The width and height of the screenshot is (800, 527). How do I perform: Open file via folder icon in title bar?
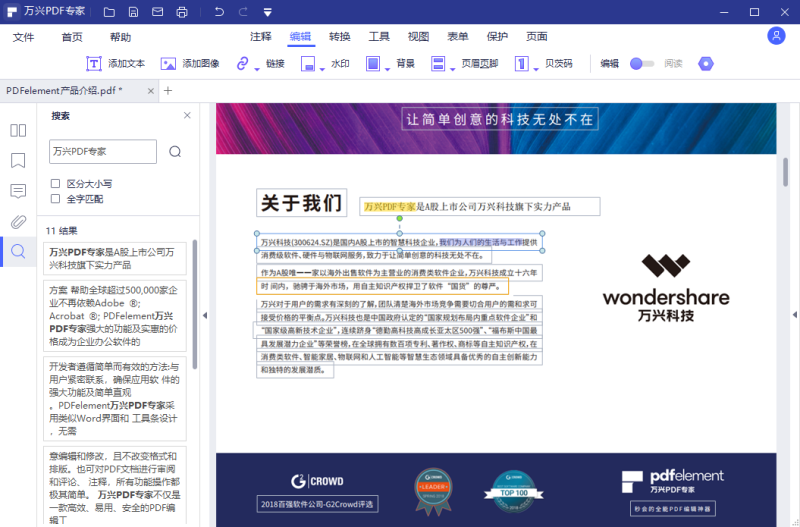pyautogui.click(x=109, y=12)
